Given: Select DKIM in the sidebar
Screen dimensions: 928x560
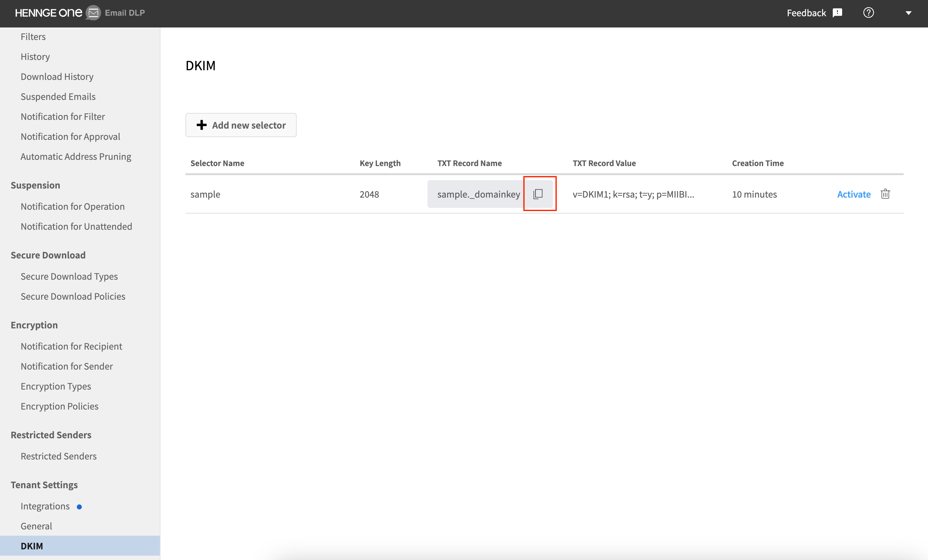Looking at the screenshot, I should click(80, 546).
